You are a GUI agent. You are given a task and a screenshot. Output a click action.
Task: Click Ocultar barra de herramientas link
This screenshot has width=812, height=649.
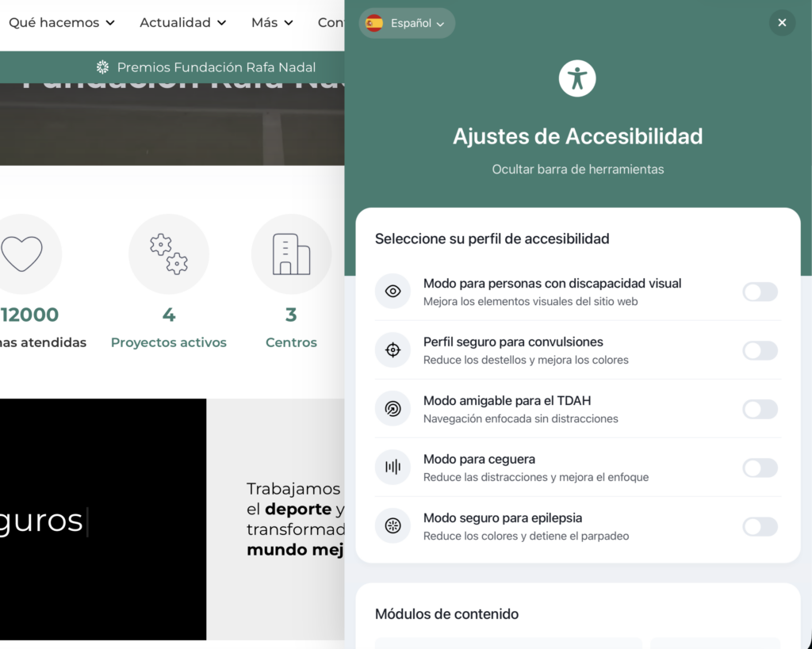[577, 169]
